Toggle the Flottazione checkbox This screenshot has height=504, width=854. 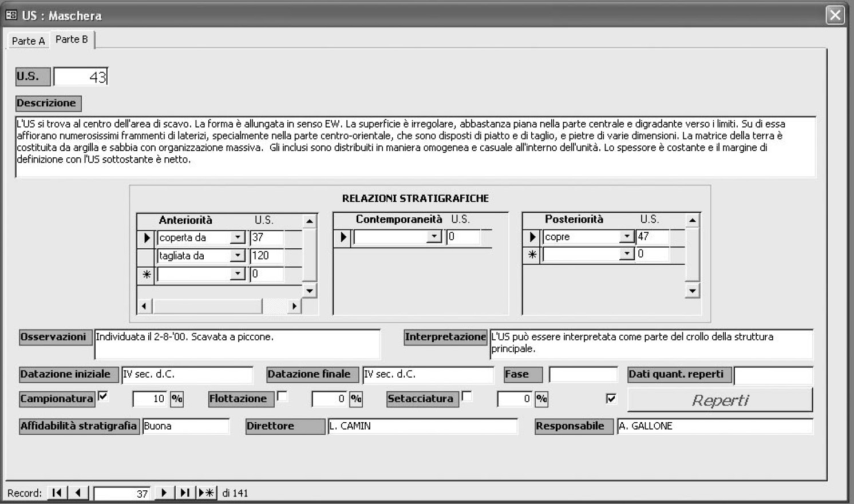coord(282,396)
